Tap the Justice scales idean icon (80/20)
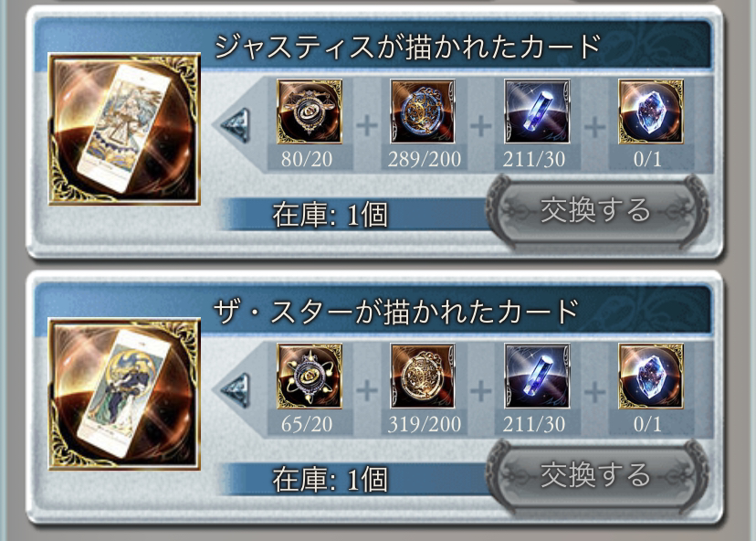This screenshot has height=541, width=756. point(309,111)
